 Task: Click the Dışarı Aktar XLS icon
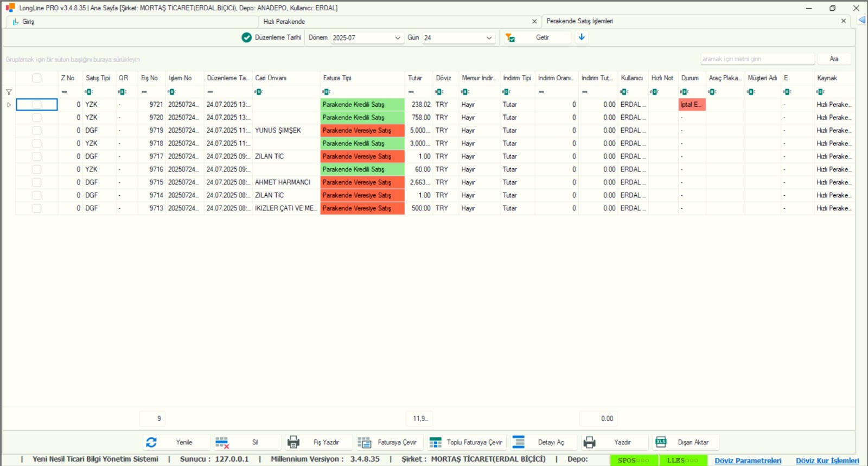coord(661,442)
